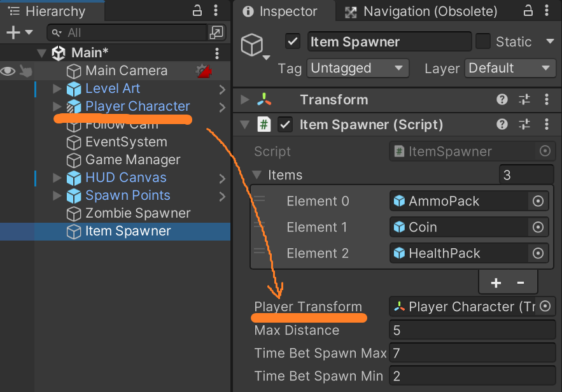The height and width of the screenshot is (392, 562).
Task: Toggle the Hierarchy panel lock icon
Action: click(197, 11)
